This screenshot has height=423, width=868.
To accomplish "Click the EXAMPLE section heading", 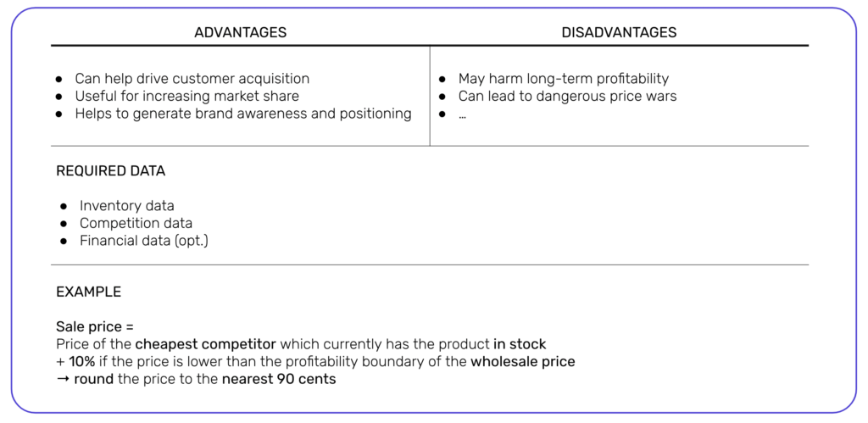I will tap(88, 292).
